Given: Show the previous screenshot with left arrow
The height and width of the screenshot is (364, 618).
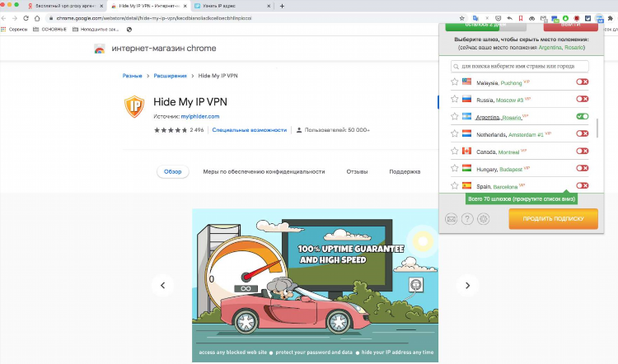Looking at the screenshot, I should point(163,285).
